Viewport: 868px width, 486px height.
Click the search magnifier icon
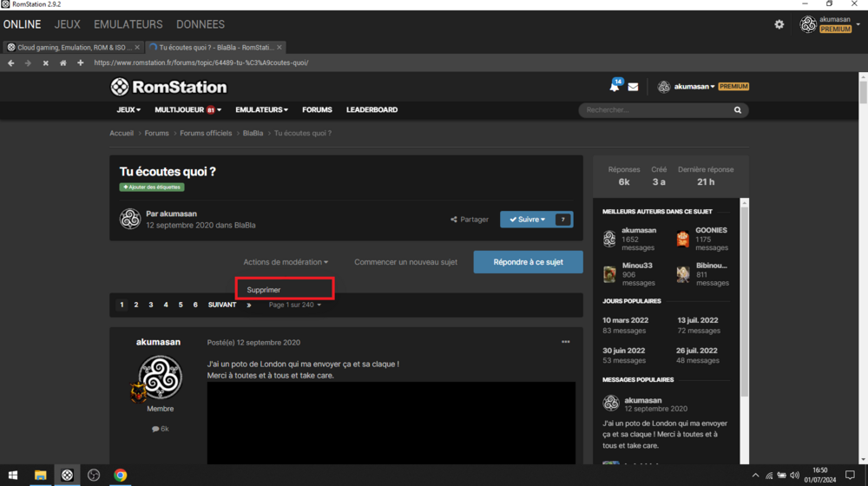coord(738,110)
